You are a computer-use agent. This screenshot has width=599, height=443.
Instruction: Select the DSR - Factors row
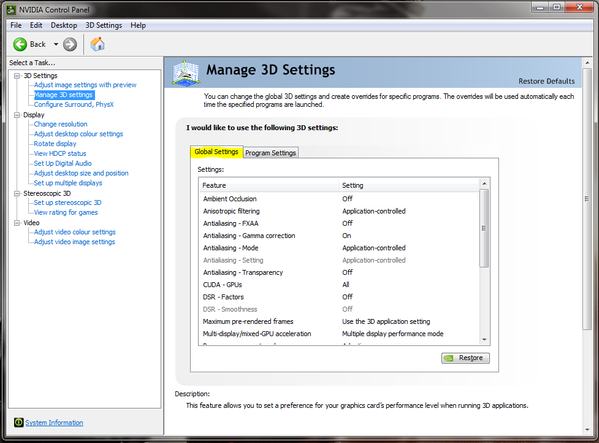coord(339,297)
